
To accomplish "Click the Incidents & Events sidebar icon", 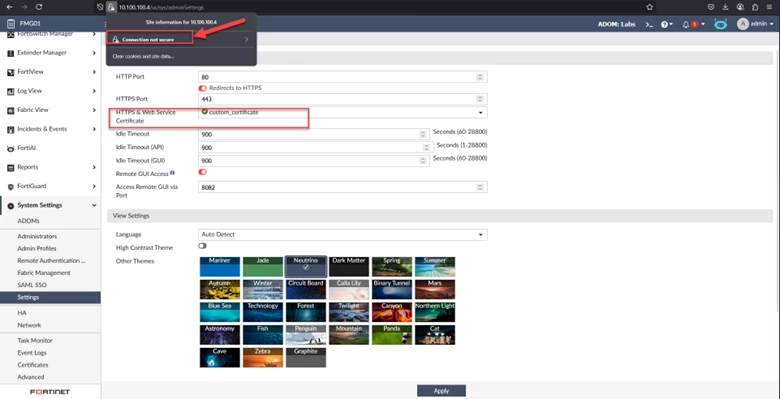I will pos(10,129).
